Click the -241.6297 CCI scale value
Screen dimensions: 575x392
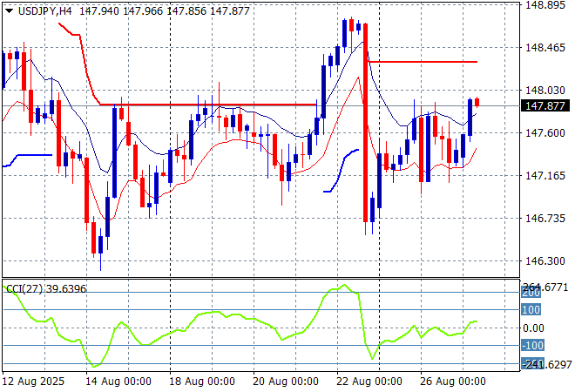click(546, 364)
